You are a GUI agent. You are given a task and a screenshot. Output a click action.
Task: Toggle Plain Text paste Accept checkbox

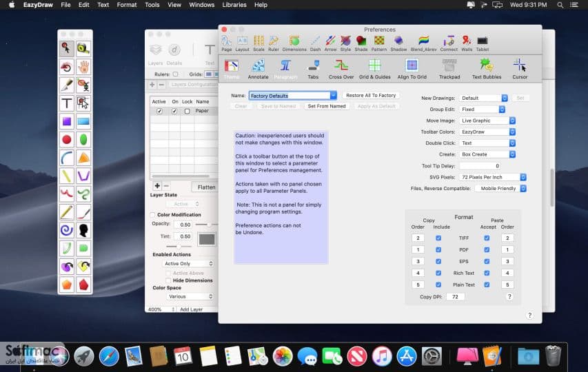pyautogui.click(x=487, y=285)
